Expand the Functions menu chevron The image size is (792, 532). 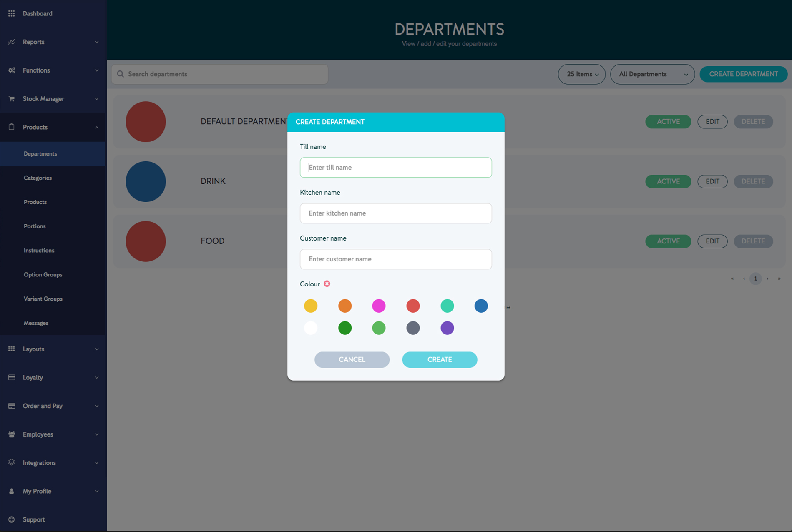pyautogui.click(x=97, y=70)
